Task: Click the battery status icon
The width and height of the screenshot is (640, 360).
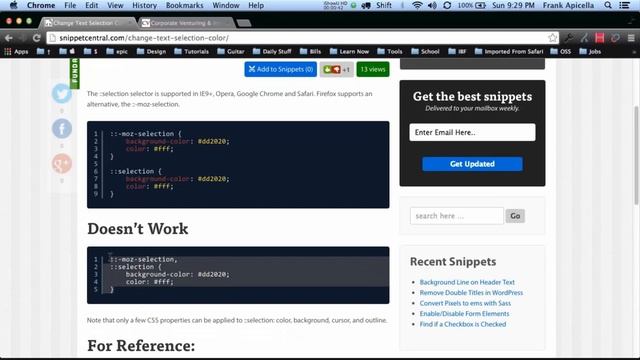Action: click(480, 5)
